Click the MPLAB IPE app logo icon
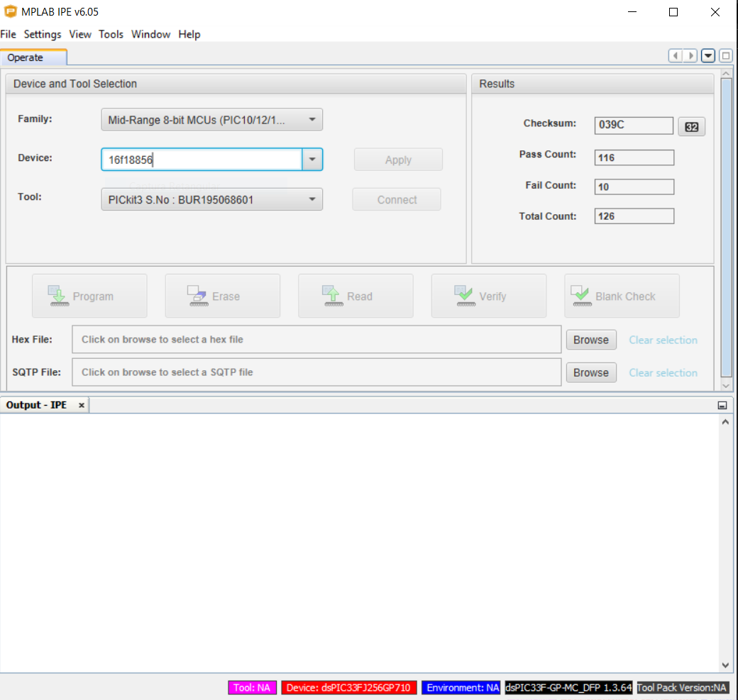The height and width of the screenshot is (700, 738). tap(10, 11)
